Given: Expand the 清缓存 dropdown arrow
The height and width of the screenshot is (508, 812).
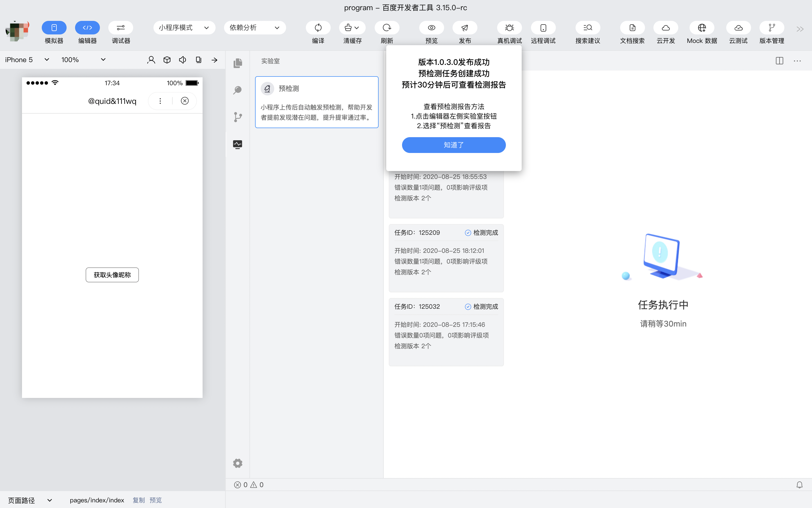Looking at the screenshot, I should coord(357,28).
